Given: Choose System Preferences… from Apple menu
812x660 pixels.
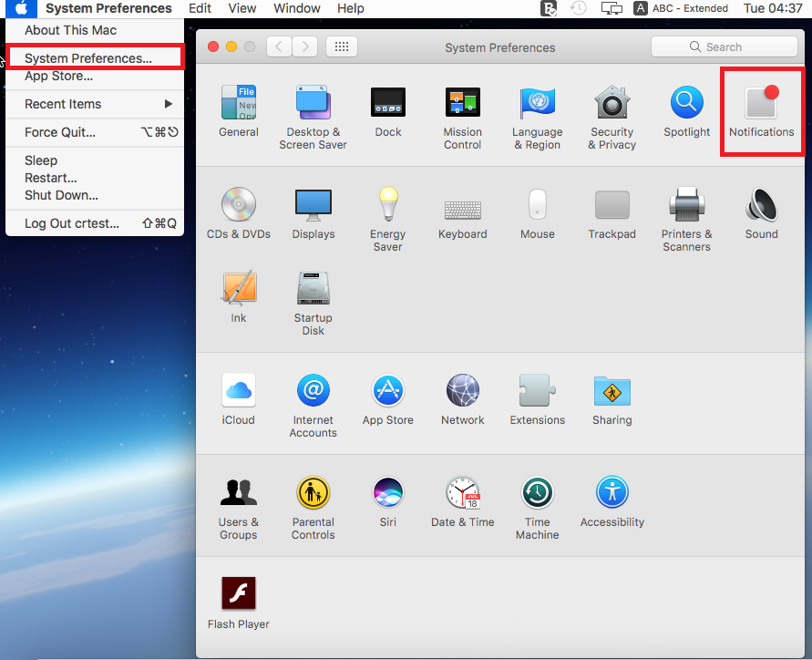Looking at the screenshot, I should [95, 58].
